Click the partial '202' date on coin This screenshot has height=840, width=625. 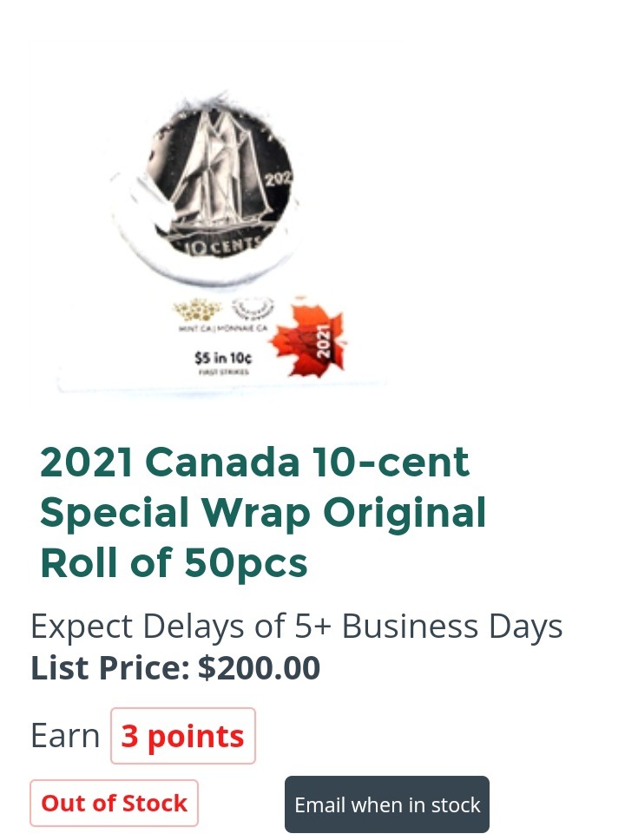(x=279, y=179)
